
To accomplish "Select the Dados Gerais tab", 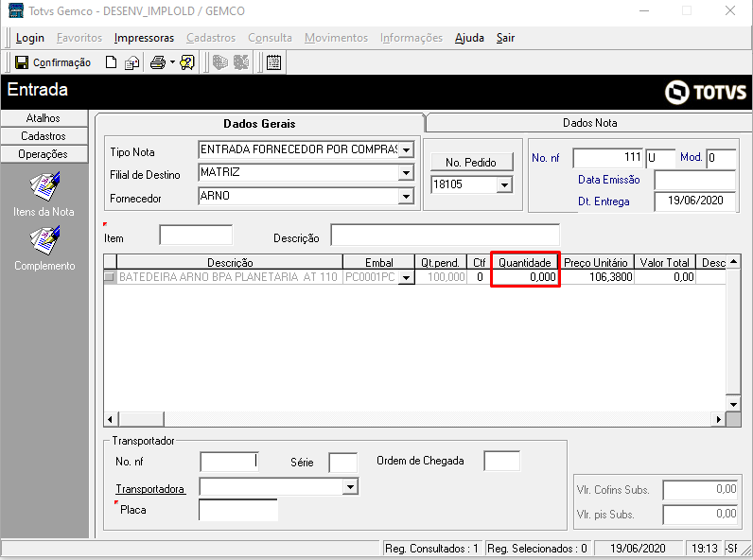I will point(259,123).
